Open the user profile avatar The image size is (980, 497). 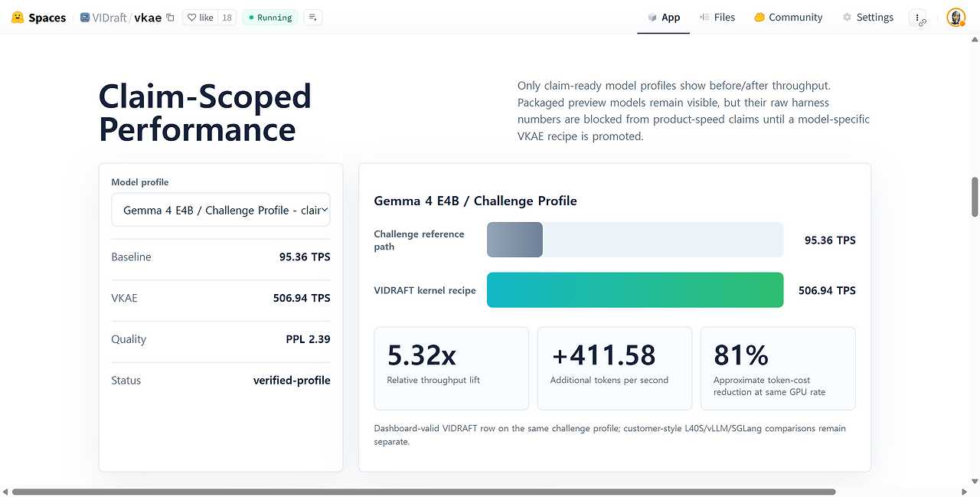[955, 18]
